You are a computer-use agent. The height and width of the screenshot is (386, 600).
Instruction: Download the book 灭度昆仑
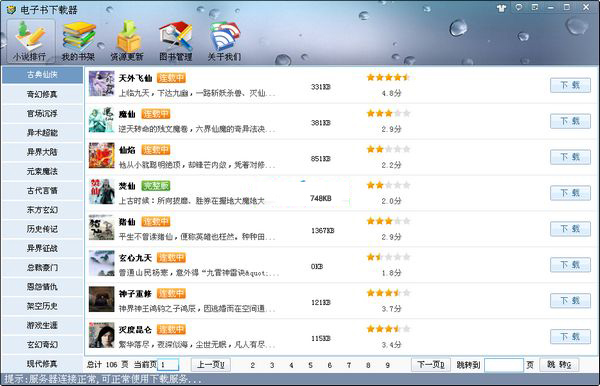(x=570, y=337)
